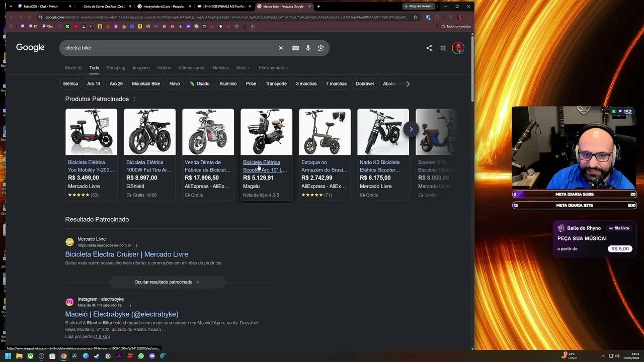Open the Google apps grid
The height and width of the screenshot is (362, 644).
tap(443, 48)
